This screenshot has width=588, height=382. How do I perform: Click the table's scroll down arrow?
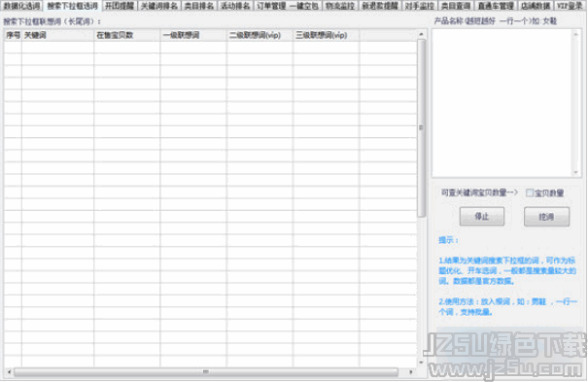[421, 363]
